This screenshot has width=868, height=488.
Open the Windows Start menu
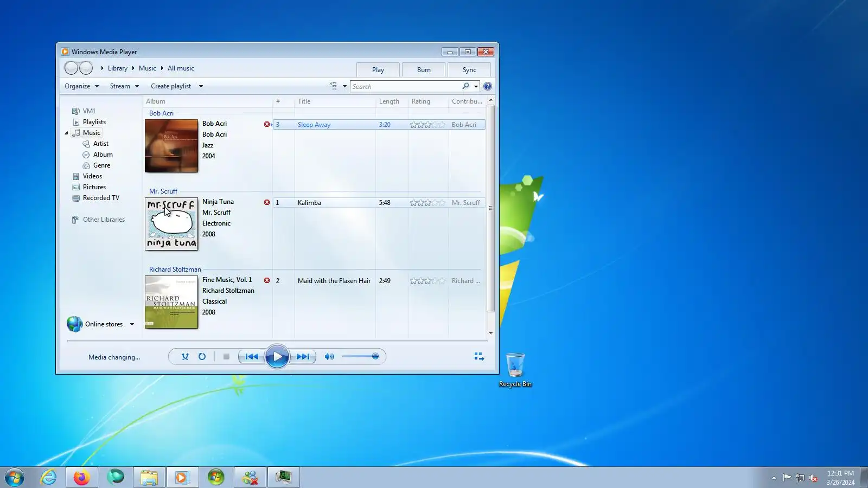15,477
